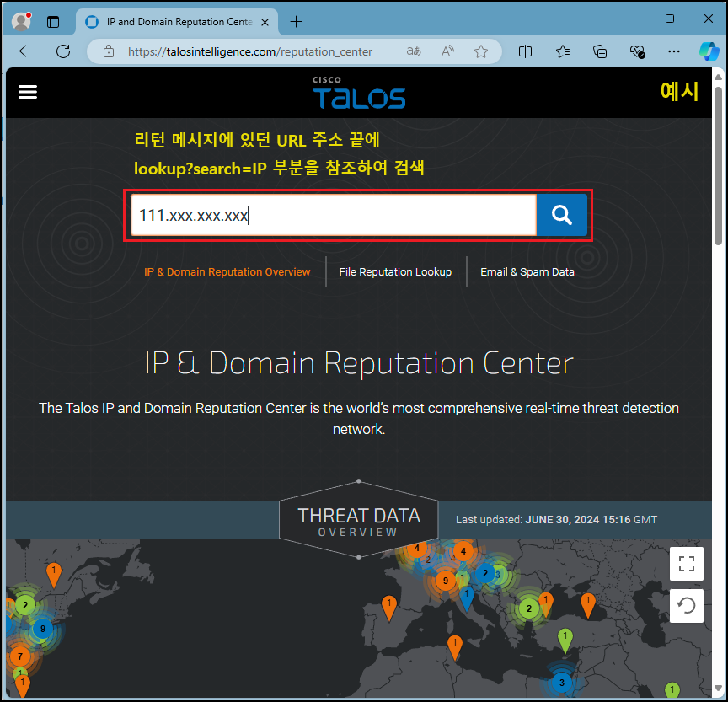Screen dimensions: 728x702
Task: Expand the threat map to fullscreen
Action: (686, 564)
